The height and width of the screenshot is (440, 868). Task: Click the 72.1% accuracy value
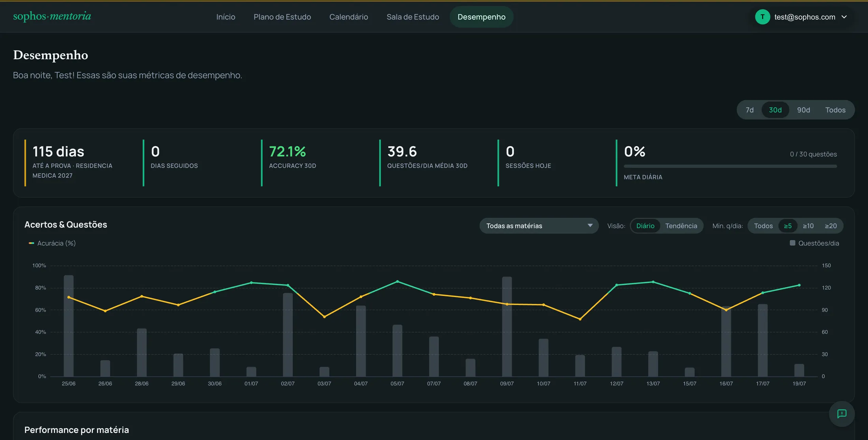click(287, 151)
